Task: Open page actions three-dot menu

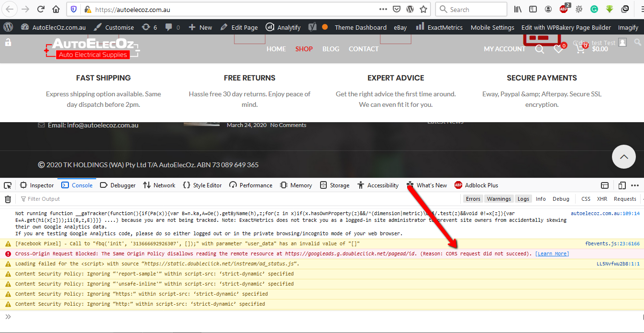Action: pyautogui.click(x=383, y=9)
